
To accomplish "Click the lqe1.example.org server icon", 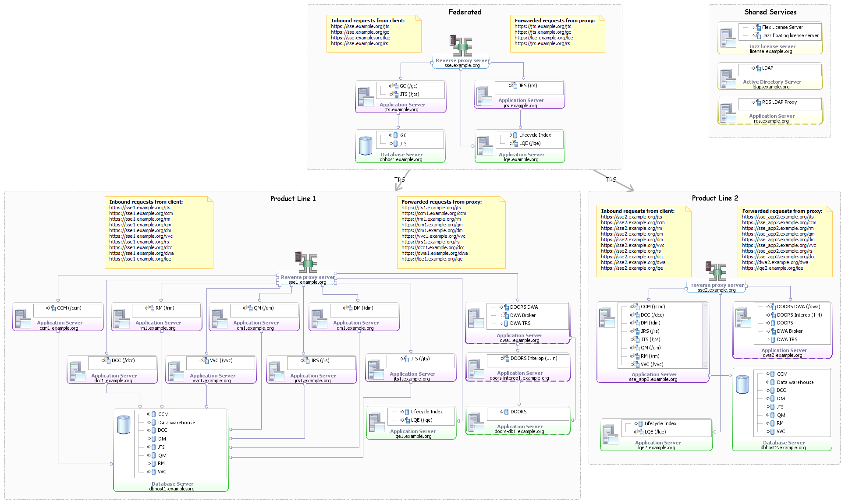I will coord(377,423).
